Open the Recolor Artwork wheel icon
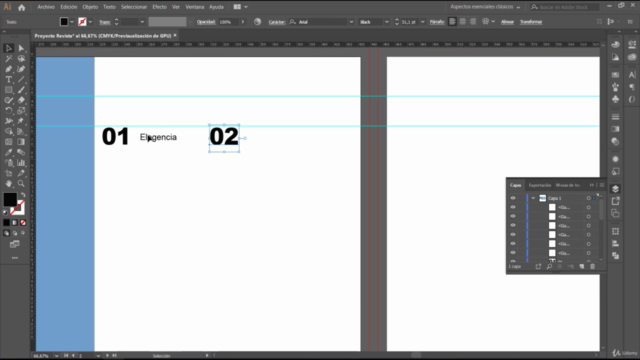 coord(258,22)
